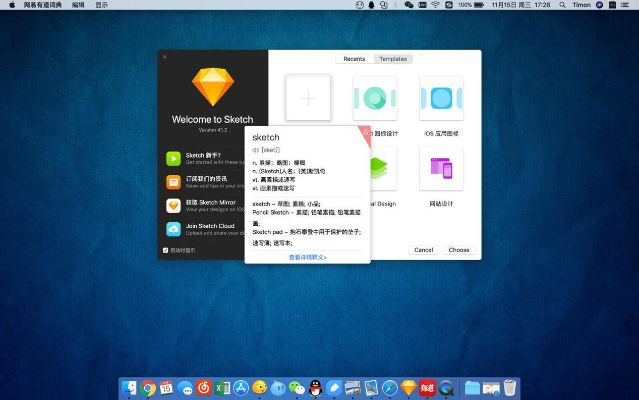The width and height of the screenshot is (639, 400).
Task: Open Notification Center from menu bar
Action: [x=624, y=5]
